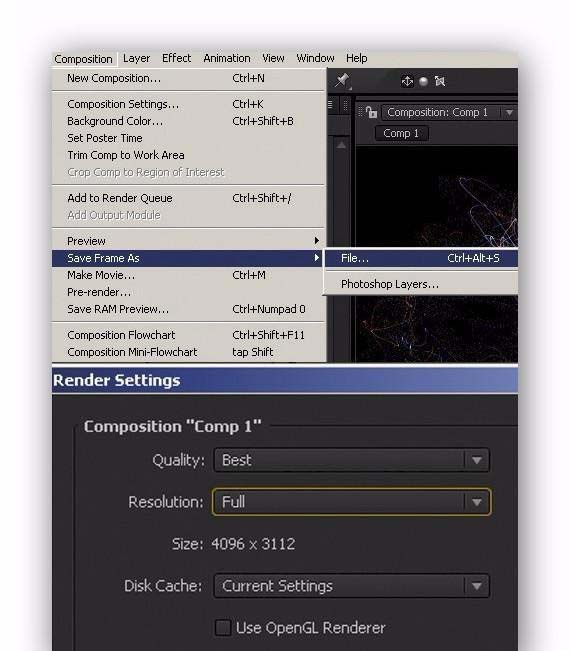Choose File... in Save Frame As submenu

pyautogui.click(x=421, y=258)
